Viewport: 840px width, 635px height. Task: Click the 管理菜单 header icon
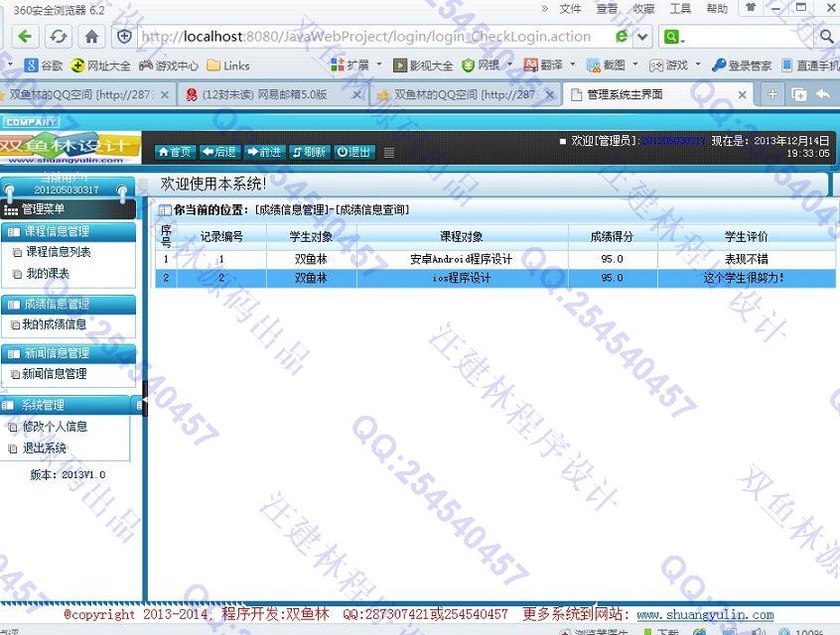(11, 209)
